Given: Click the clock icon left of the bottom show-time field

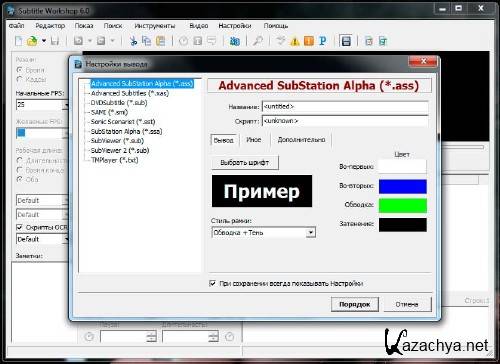Looking at the screenshot, I should pyautogui.click(x=89, y=337).
